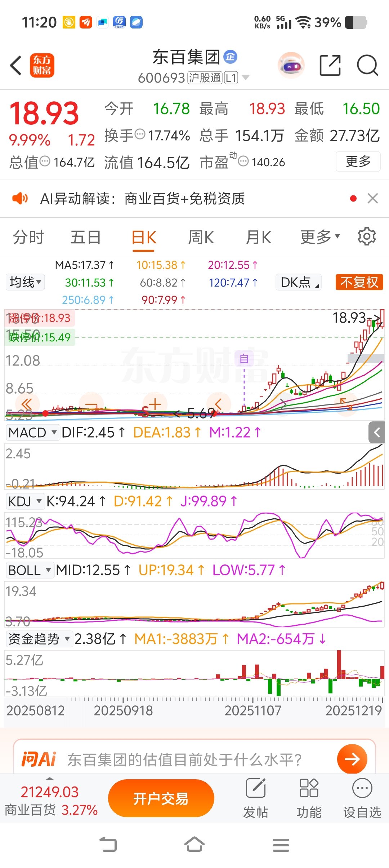The image size is (389, 868).
Task: Tap the fullscreen expand chart icon
Action: 346,404
